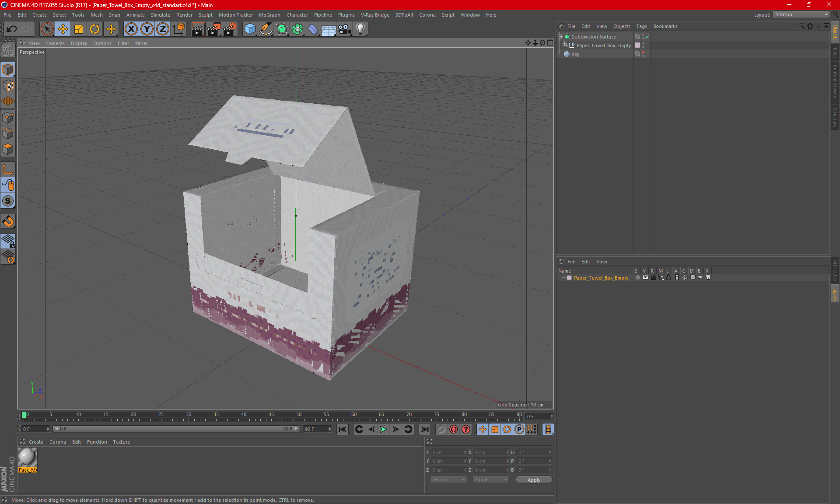This screenshot has height=504, width=840.
Task: Collapse the Subdivision Surface hierarchy
Action: tap(560, 37)
